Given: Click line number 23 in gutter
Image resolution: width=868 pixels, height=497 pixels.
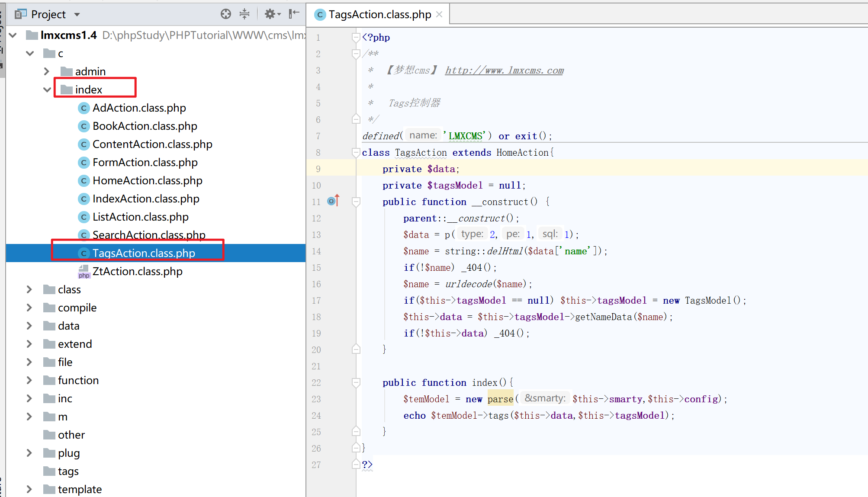Looking at the screenshot, I should click(x=316, y=399).
